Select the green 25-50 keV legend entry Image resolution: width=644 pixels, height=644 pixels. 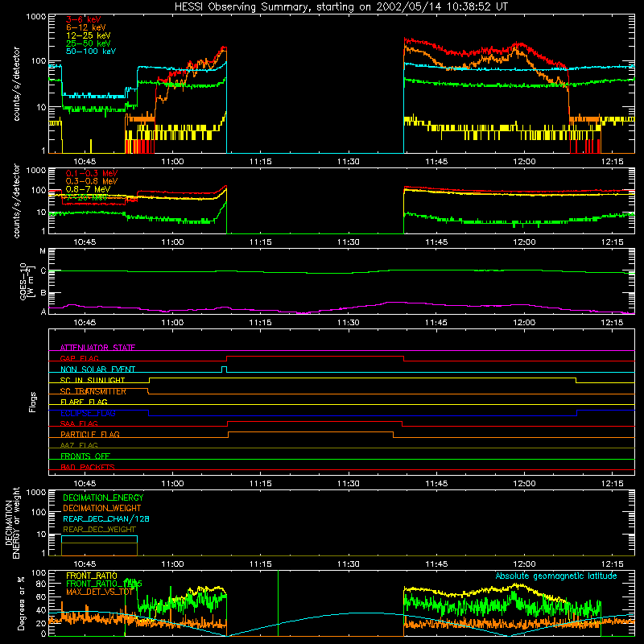point(88,43)
